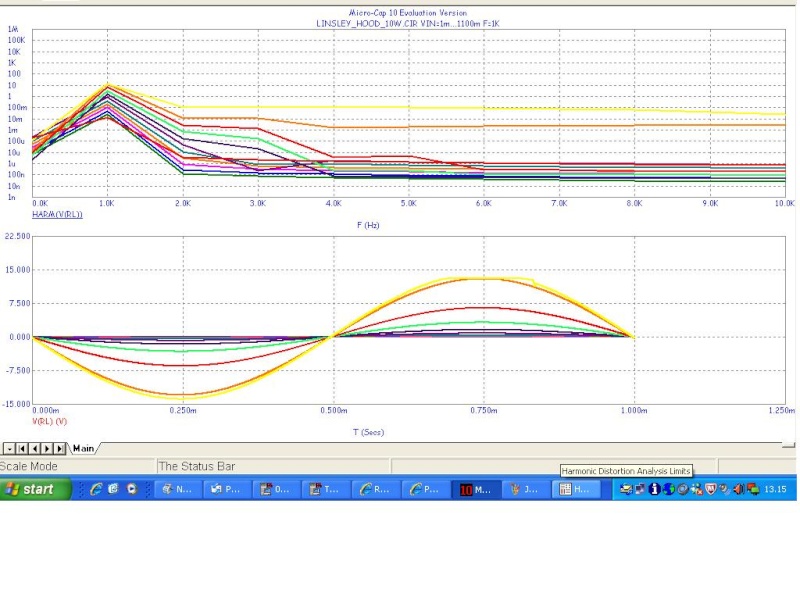Viewport: 800px width, 600px height.
Task: Click the system clock showing 13.15
Action: click(x=776, y=489)
